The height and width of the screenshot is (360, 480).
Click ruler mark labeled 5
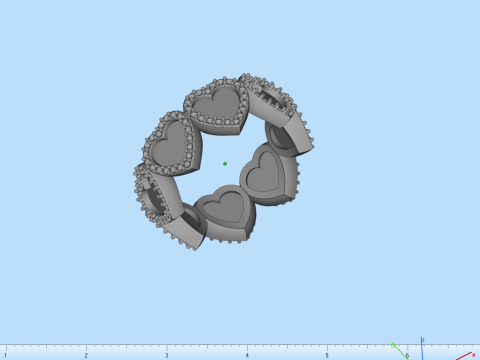[327, 356]
